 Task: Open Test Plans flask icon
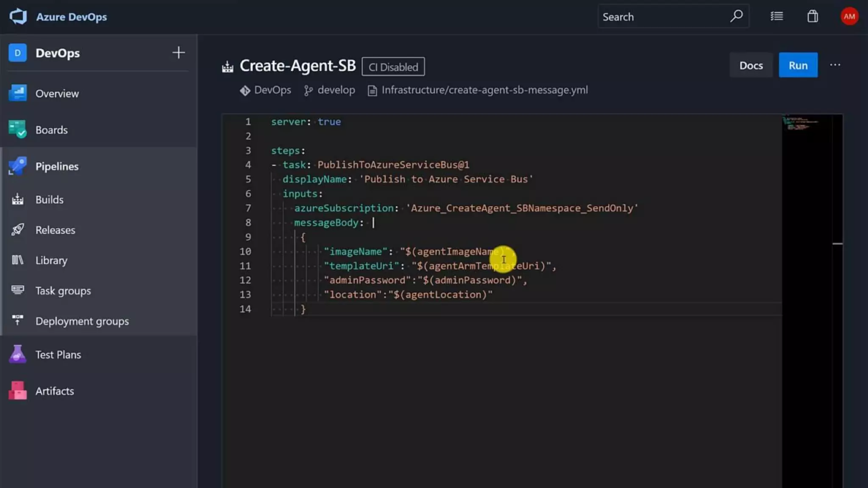pos(18,355)
